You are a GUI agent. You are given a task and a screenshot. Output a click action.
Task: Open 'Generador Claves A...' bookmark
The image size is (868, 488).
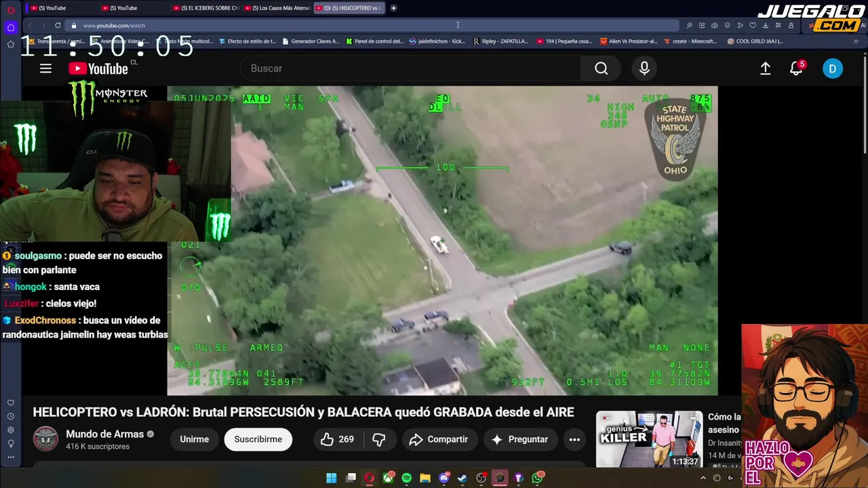(x=310, y=41)
